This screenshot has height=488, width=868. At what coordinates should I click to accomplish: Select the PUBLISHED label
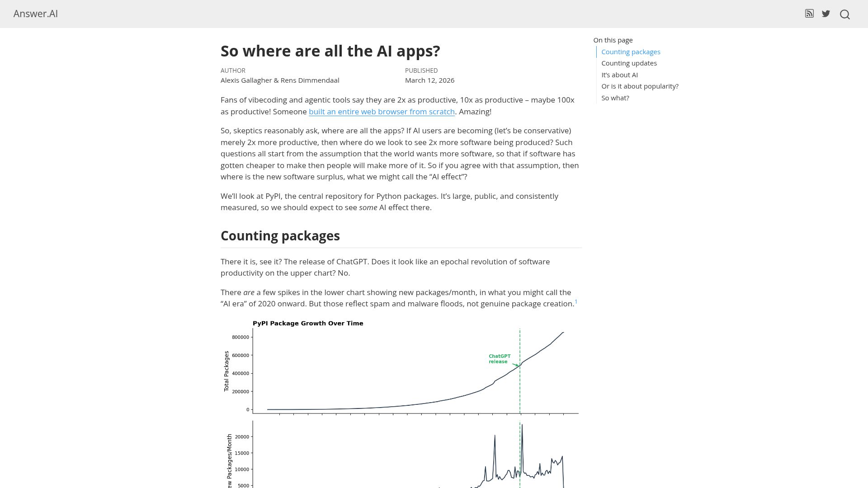point(421,70)
